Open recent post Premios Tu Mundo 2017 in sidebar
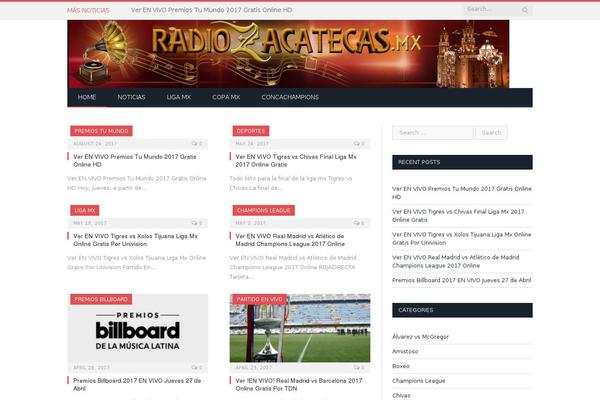 click(462, 193)
